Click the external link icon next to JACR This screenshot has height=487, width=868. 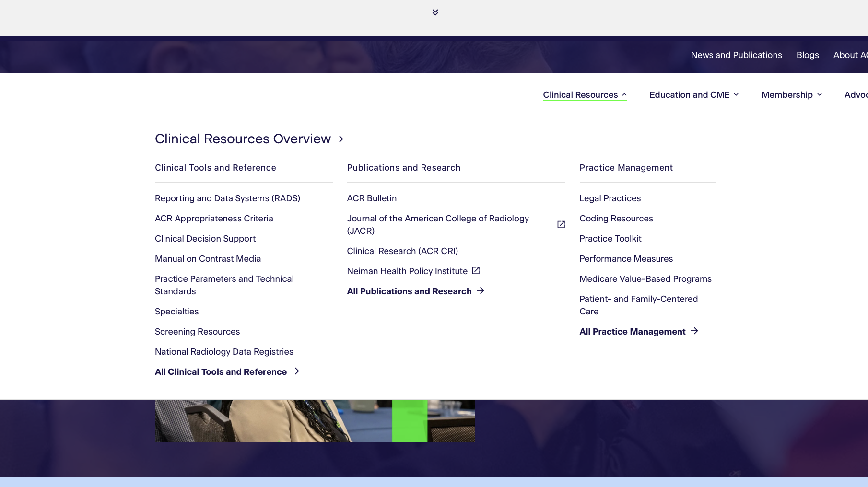coord(561,224)
